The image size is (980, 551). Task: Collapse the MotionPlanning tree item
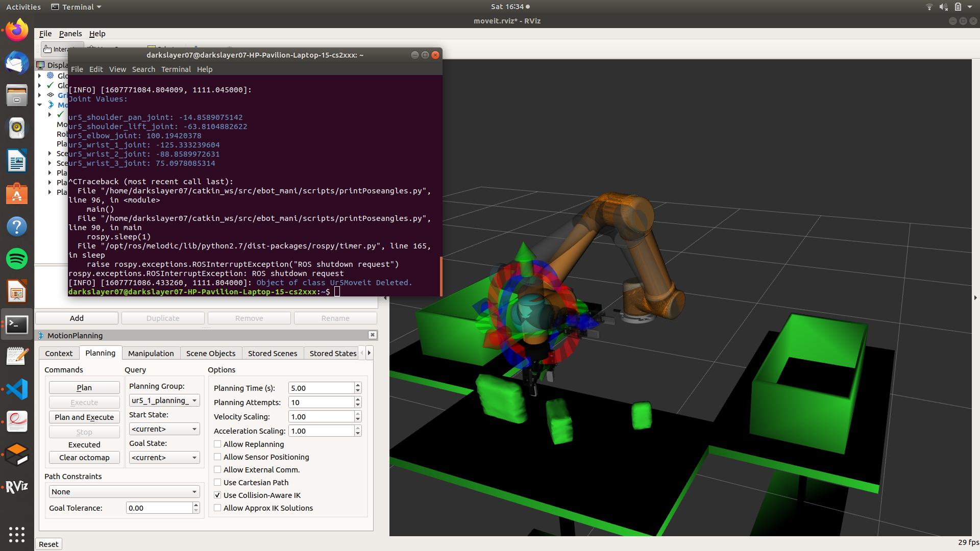click(40, 105)
